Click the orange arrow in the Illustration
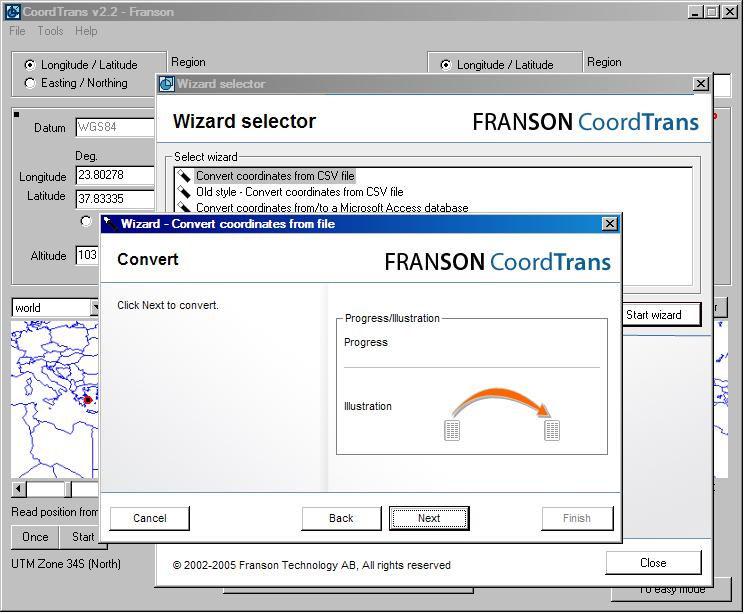The height and width of the screenshot is (614, 744). click(501, 402)
